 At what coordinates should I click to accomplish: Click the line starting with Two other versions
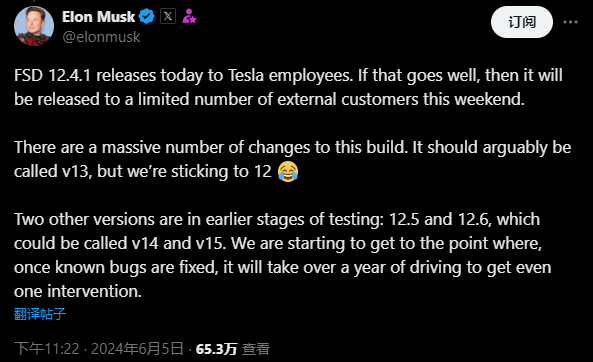coord(277,219)
